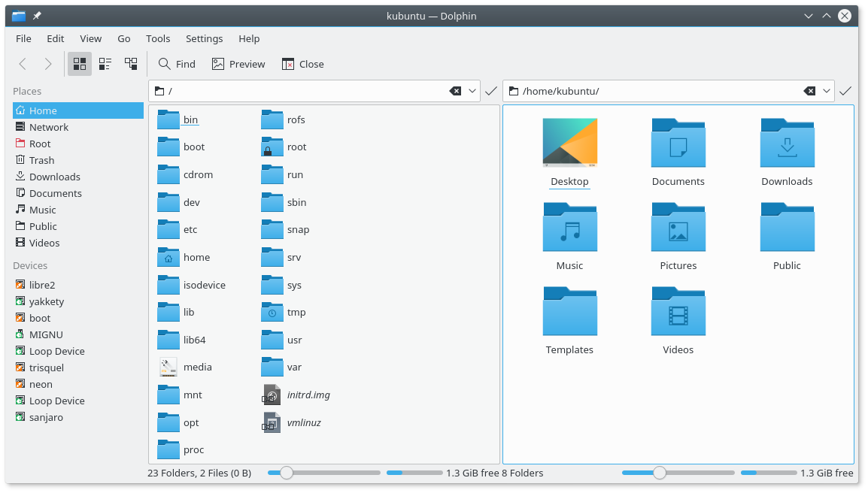868x493 pixels.
Task: Open the Tools menu
Action: (158, 38)
